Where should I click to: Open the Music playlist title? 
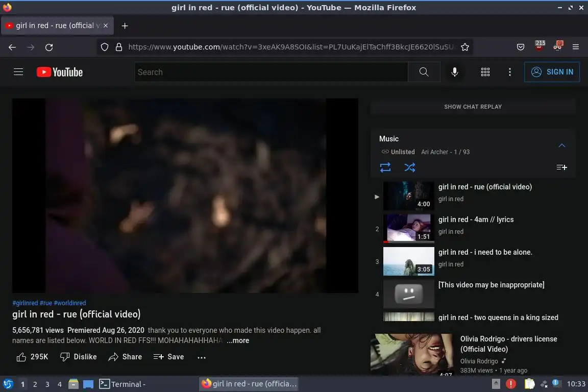[388, 139]
